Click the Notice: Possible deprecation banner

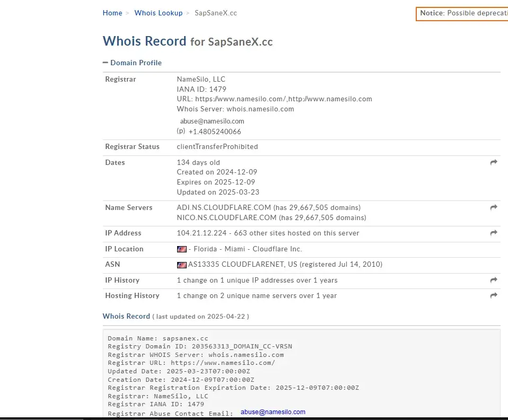[x=462, y=14]
